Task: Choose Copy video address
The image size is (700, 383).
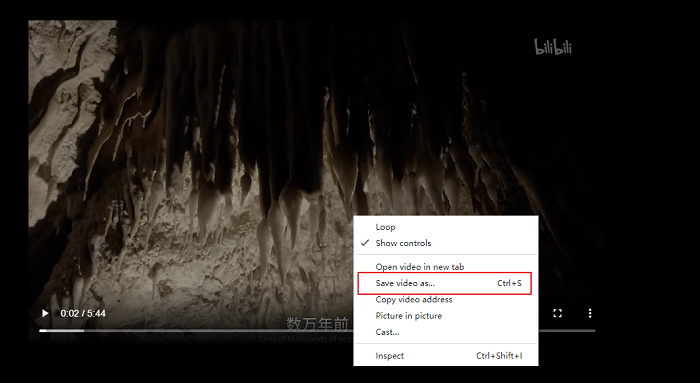Action: tap(446, 300)
